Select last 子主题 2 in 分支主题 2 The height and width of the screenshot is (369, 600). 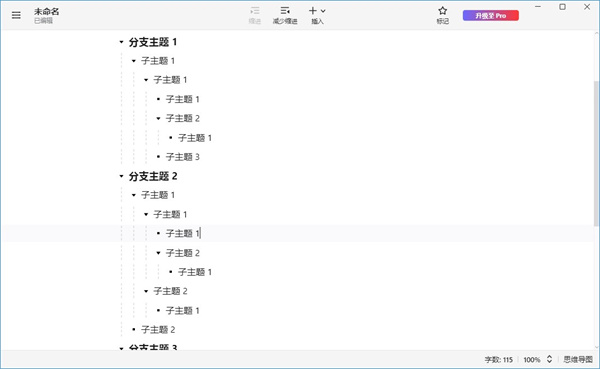point(158,330)
